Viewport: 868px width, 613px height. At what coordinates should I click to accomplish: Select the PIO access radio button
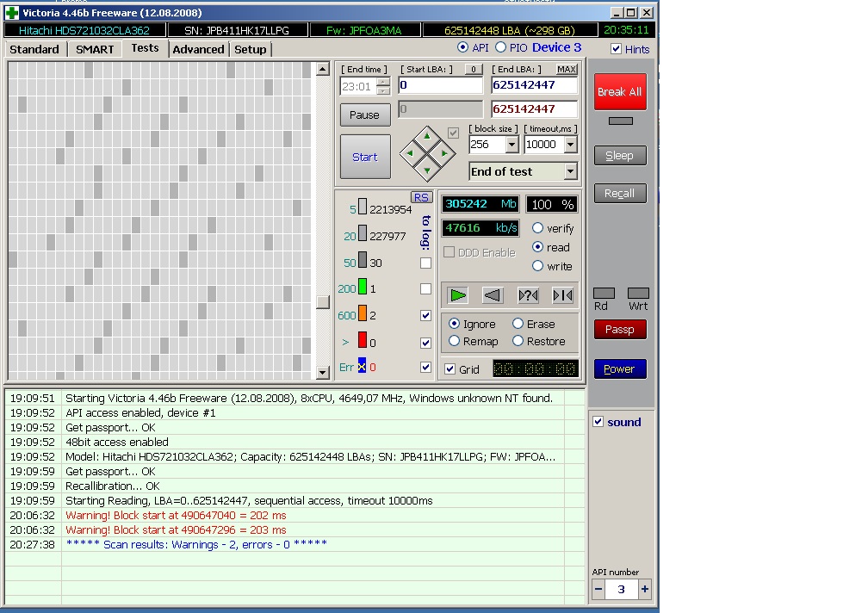coord(500,47)
